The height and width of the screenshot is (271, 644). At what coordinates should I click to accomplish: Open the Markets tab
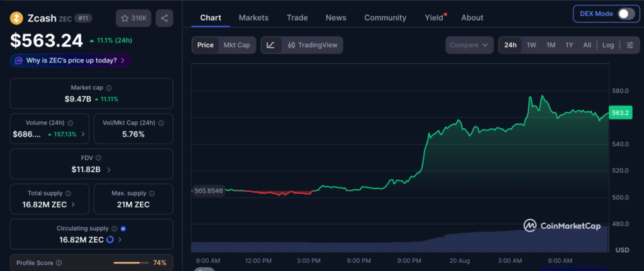(253, 18)
